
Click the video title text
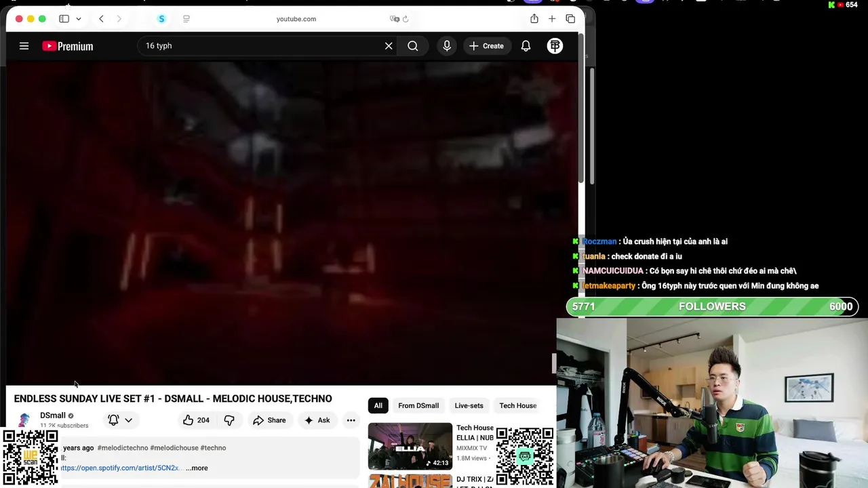[x=173, y=399]
